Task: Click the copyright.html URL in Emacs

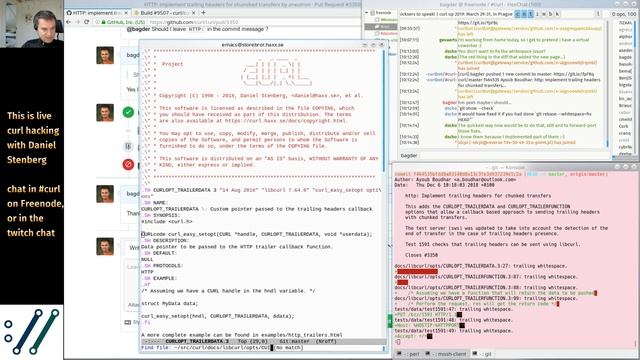Action: [285, 121]
